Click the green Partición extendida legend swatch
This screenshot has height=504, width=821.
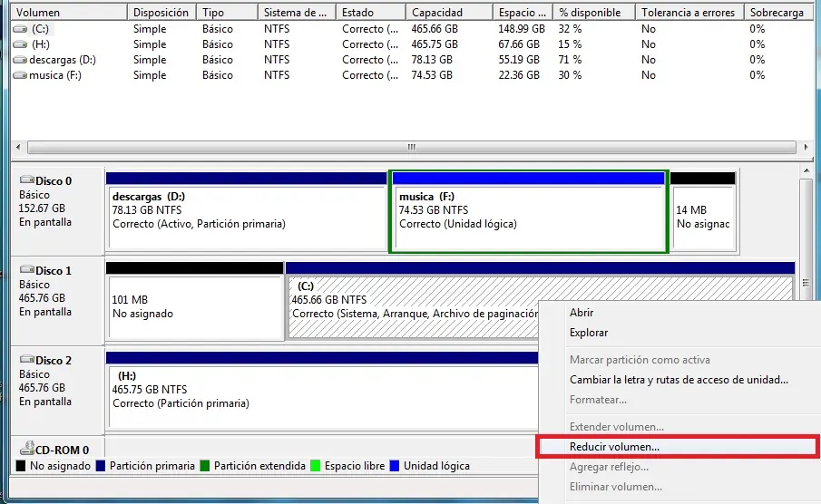point(205,466)
